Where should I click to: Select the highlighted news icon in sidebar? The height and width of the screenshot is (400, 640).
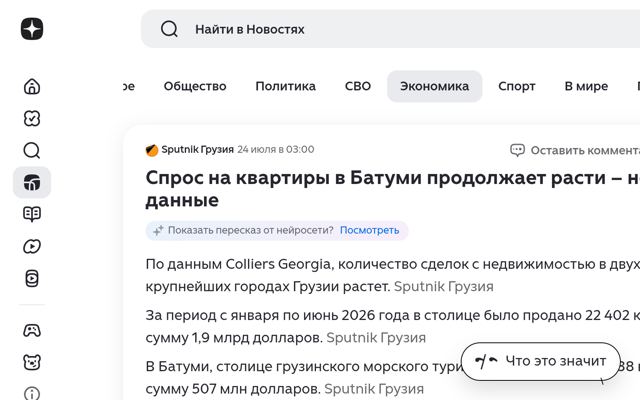32,182
